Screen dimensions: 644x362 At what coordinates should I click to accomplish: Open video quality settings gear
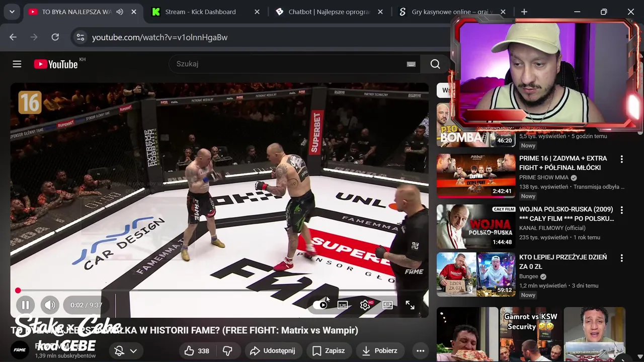click(x=365, y=305)
